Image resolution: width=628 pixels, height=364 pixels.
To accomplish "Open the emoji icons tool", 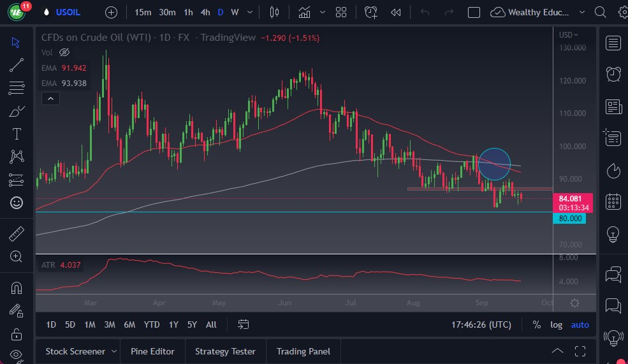I will [17, 203].
